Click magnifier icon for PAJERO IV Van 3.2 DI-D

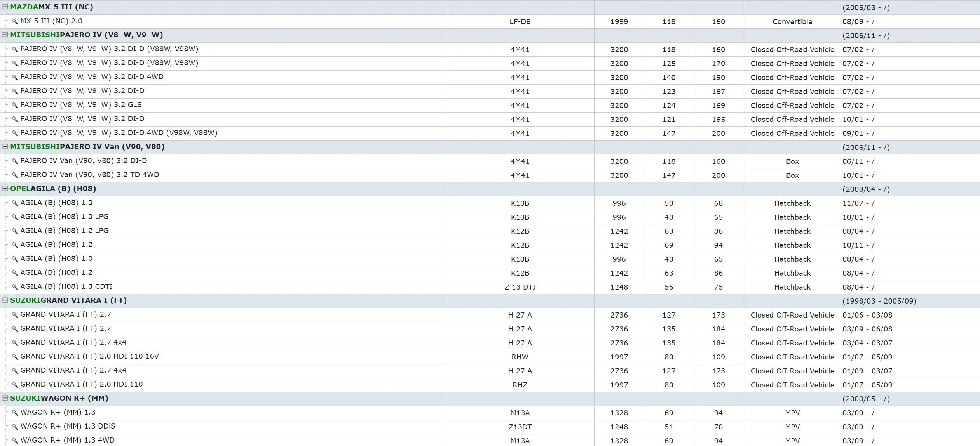click(15, 161)
